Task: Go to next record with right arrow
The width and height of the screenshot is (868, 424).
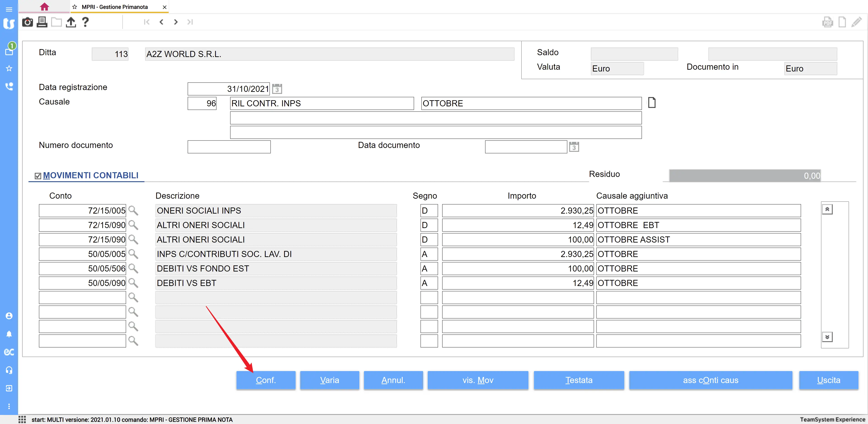Action: tap(176, 22)
